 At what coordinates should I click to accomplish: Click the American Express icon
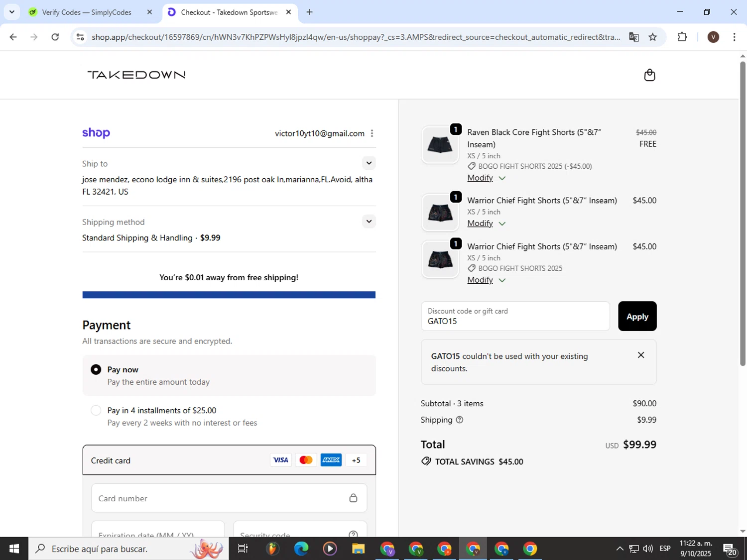click(331, 460)
